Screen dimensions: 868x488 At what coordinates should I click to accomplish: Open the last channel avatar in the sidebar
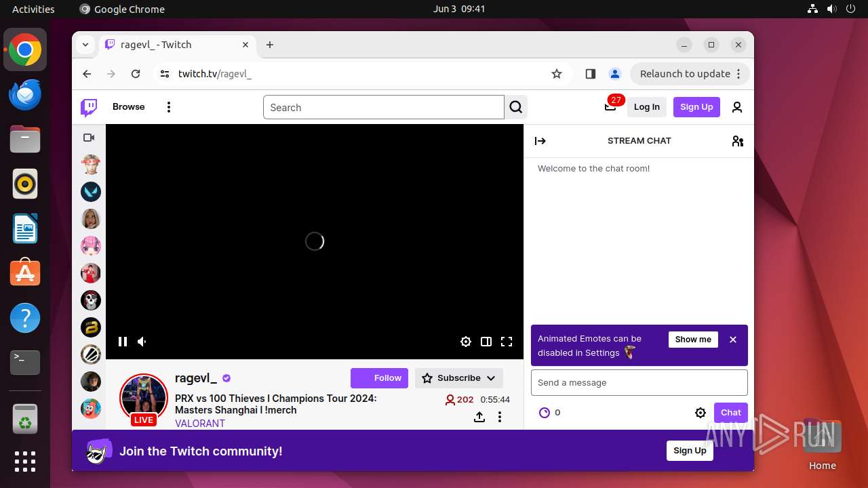coord(91,409)
